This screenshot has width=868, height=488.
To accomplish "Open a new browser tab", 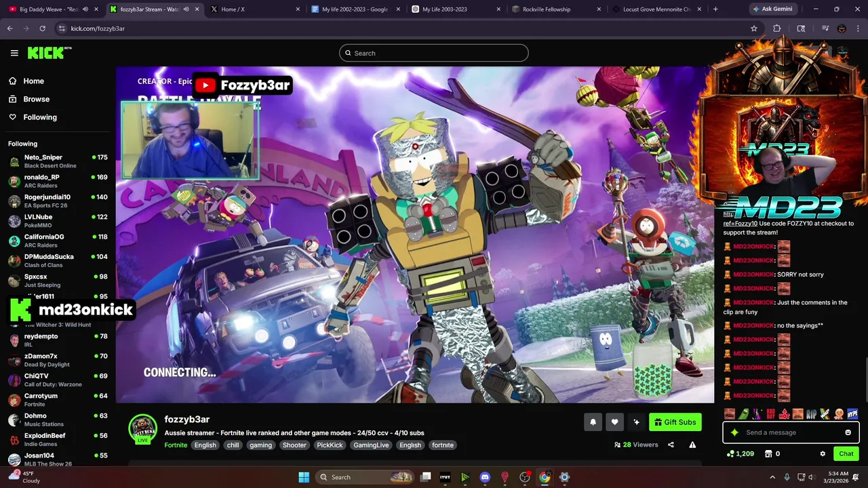I will click(715, 9).
